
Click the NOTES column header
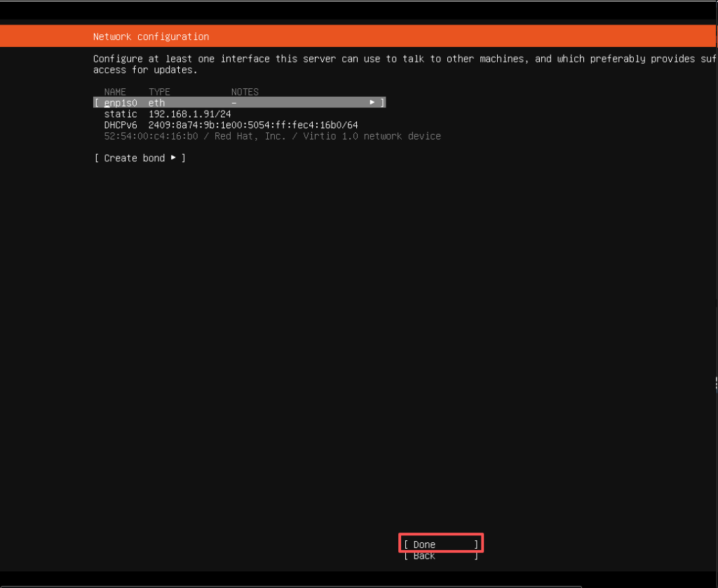point(244,91)
